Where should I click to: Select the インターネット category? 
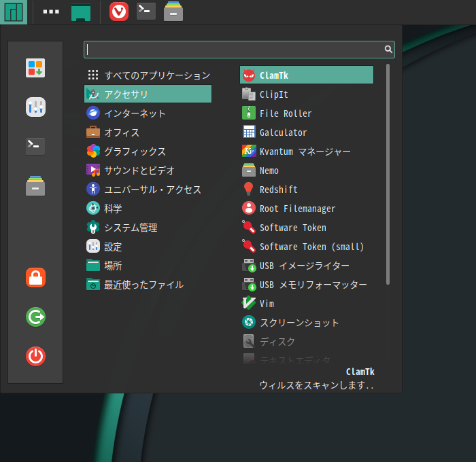(x=134, y=113)
